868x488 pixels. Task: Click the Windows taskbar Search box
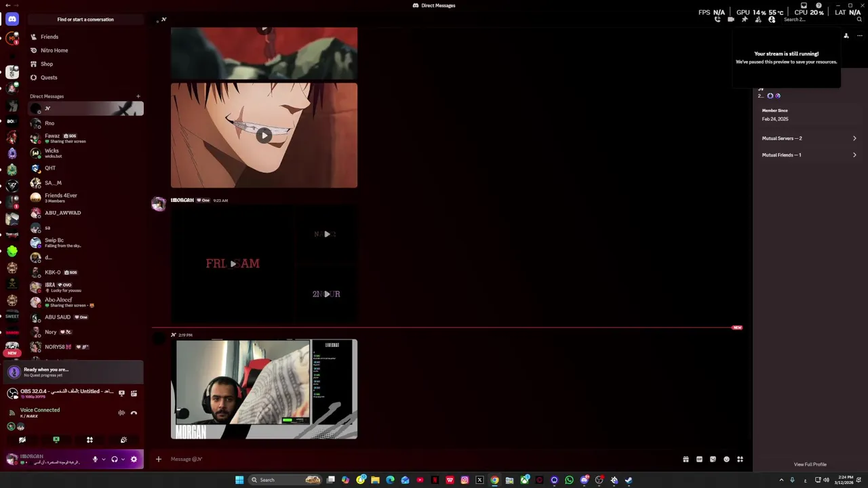point(285,480)
